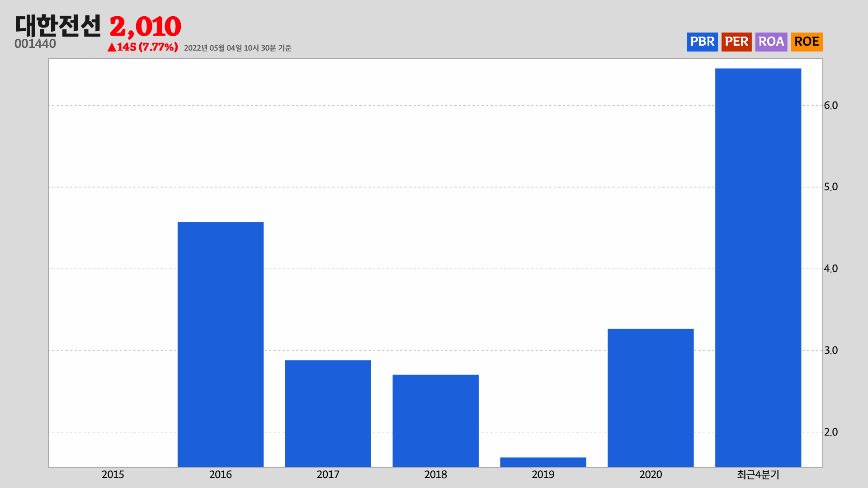Image resolution: width=868 pixels, height=488 pixels.
Task: Click the short 2019 PBR bar
Action: pyautogui.click(x=543, y=462)
